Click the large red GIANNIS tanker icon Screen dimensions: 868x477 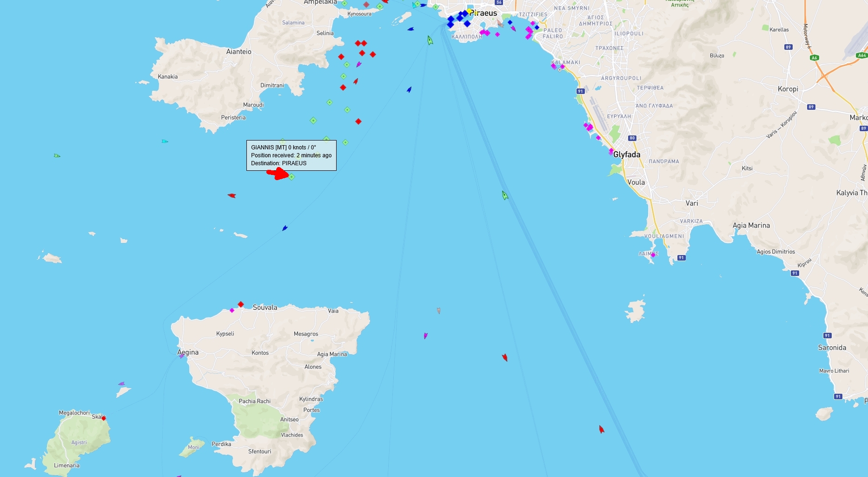(x=278, y=174)
